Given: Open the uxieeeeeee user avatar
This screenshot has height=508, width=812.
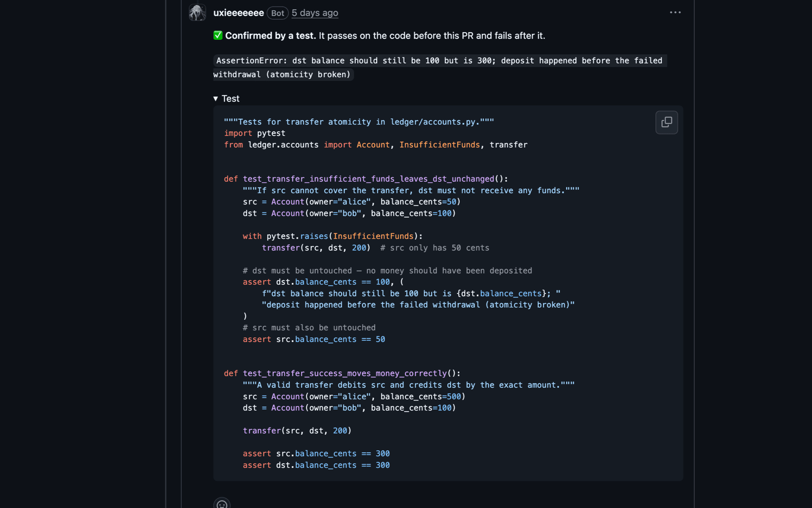Looking at the screenshot, I should [197, 12].
